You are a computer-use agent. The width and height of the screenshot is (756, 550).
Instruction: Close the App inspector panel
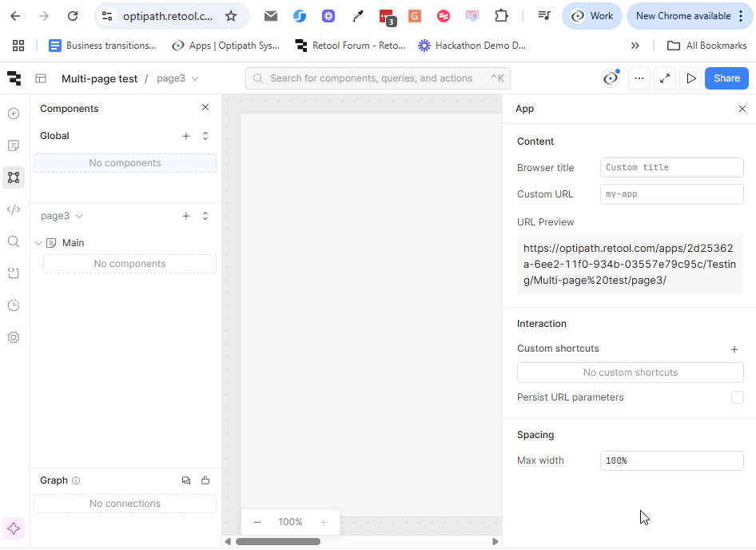[x=742, y=109]
